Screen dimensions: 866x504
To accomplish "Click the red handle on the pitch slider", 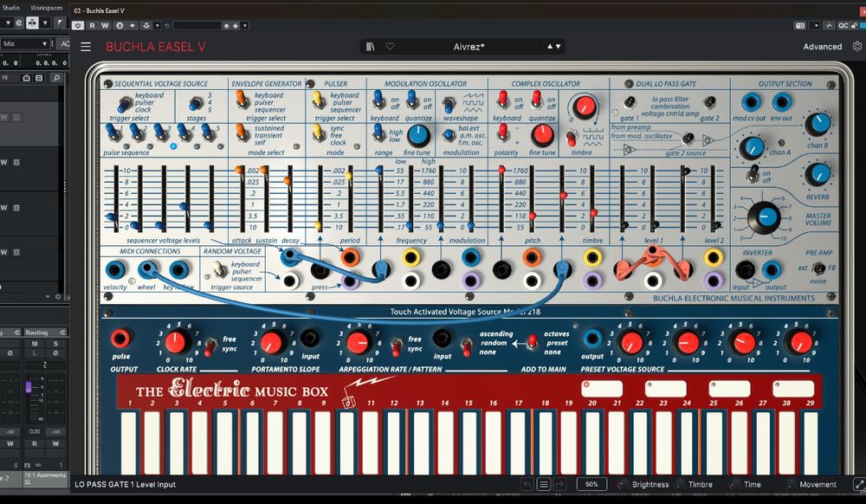I will [x=532, y=216].
